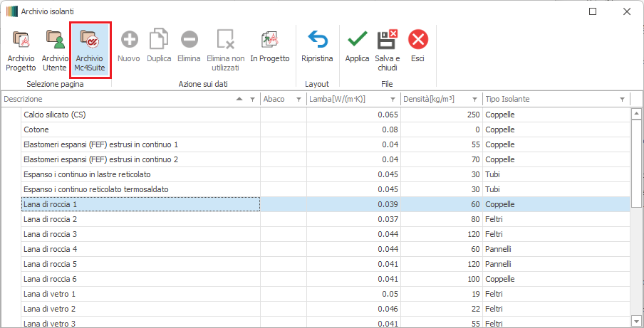
Task: Open the Descrizione column filter dropdown
Action: [x=252, y=100]
